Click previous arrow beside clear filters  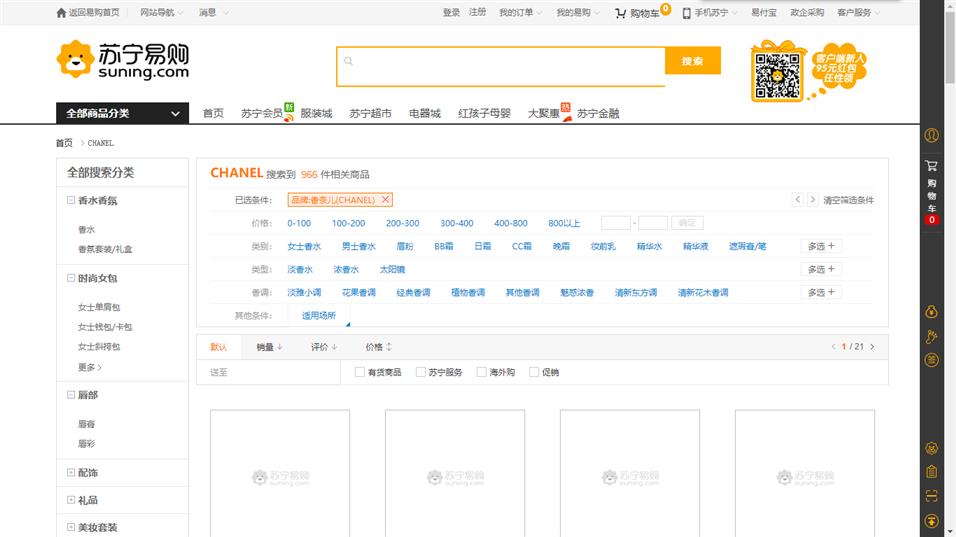797,199
